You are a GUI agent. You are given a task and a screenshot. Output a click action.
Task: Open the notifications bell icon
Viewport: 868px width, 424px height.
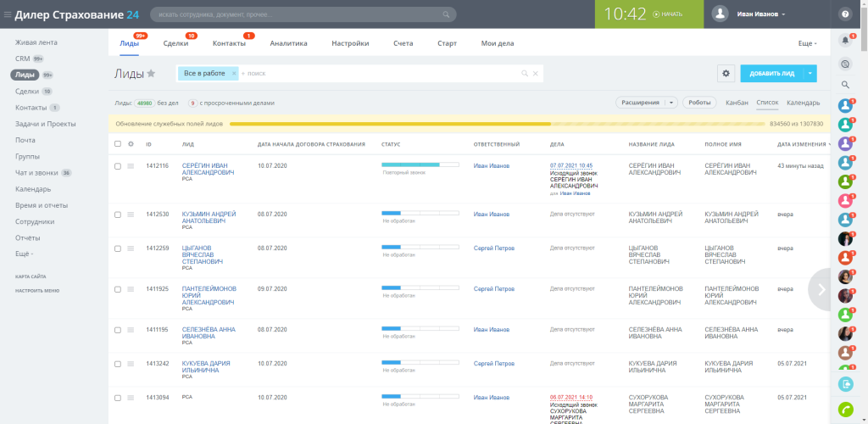[845, 41]
